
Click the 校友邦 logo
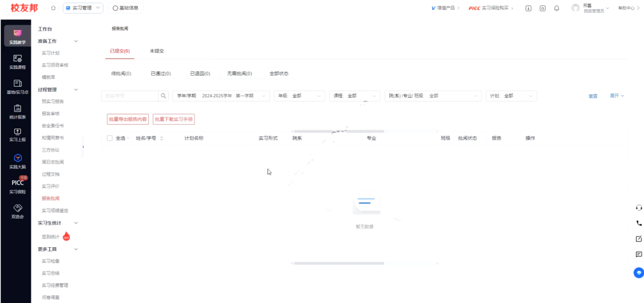click(24, 8)
